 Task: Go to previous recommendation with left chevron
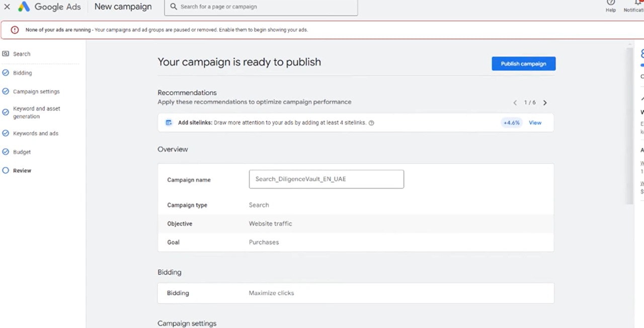515,103
